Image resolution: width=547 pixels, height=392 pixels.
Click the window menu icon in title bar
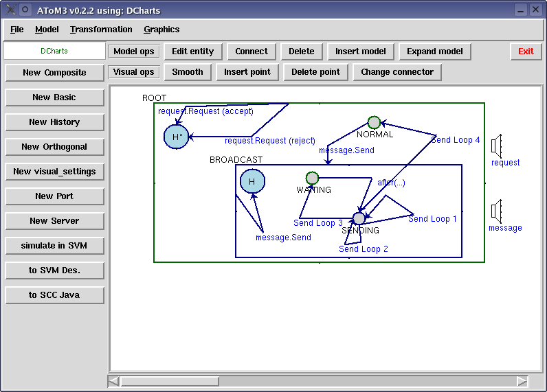(10, 10)
